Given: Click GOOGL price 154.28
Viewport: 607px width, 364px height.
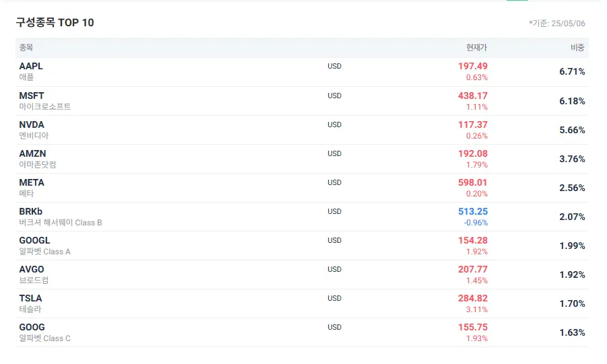Looking at the screenshot, I should (473, 241).
